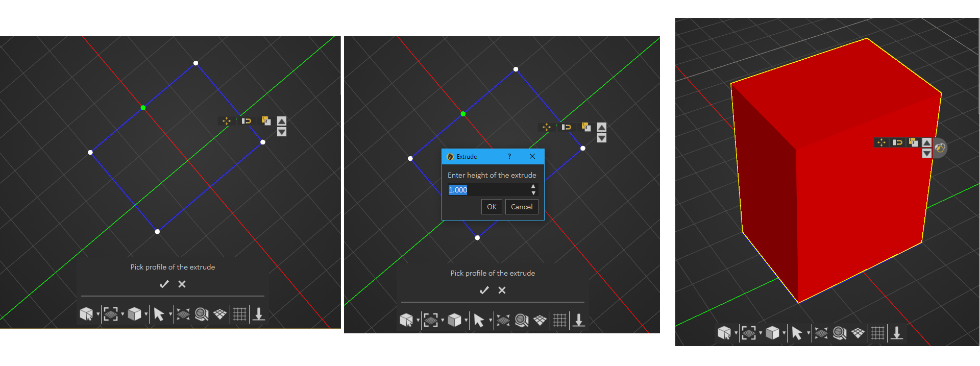
Task: Click the selection cube icon in middle viewport
Action: pos(406,320)
